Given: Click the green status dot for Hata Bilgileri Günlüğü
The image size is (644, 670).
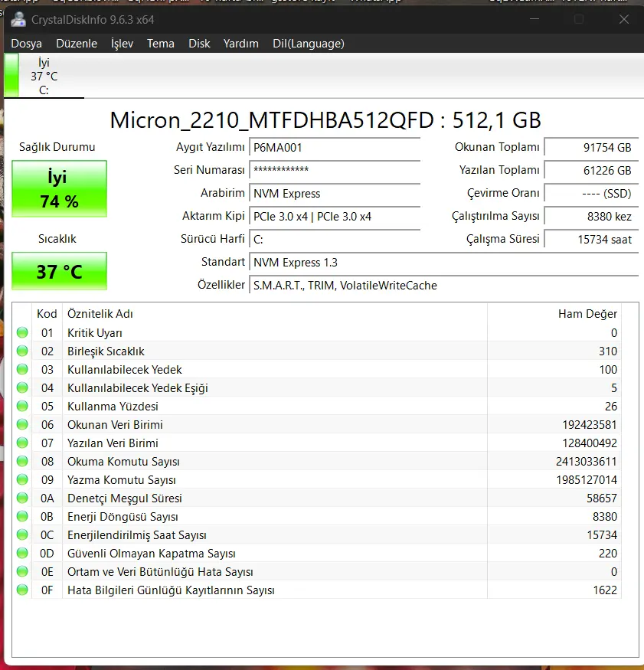Looking at the screenshot, I should (x=22, y=590).
